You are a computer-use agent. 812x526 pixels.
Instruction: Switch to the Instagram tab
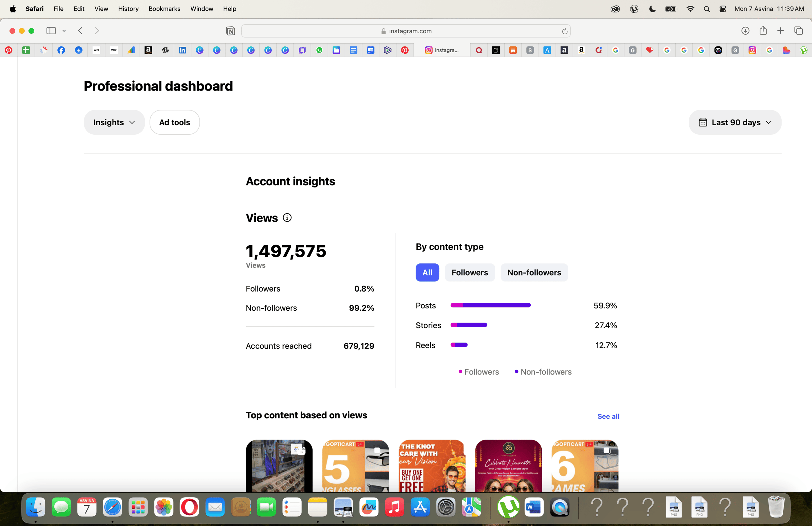pos(442,50)
